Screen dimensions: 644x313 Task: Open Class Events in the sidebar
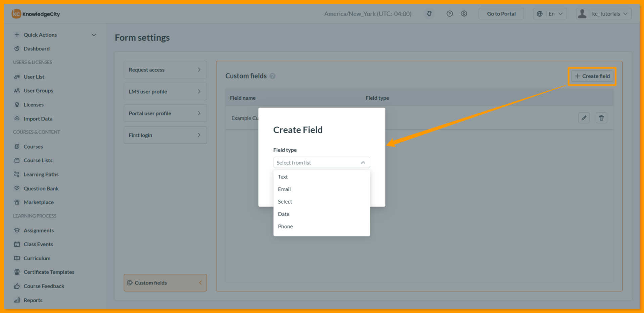[x=38, y=244]
